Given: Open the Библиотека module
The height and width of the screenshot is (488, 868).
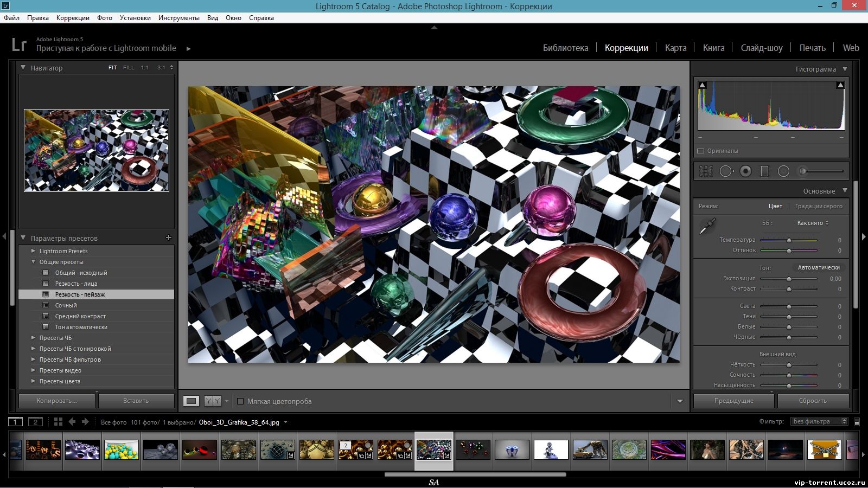Looking at the screenshot, I should pos(565,48).
